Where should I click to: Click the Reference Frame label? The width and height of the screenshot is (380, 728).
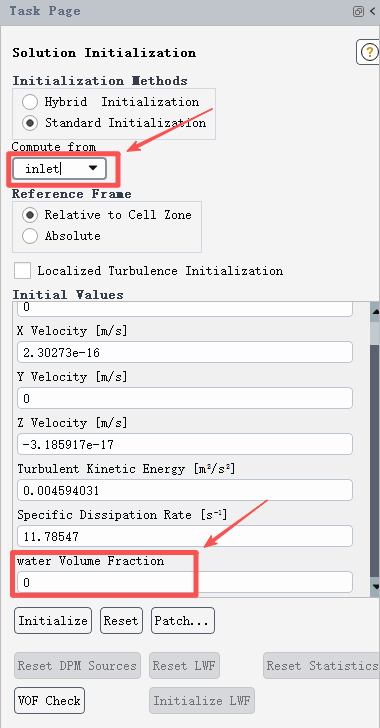point(72,194)
